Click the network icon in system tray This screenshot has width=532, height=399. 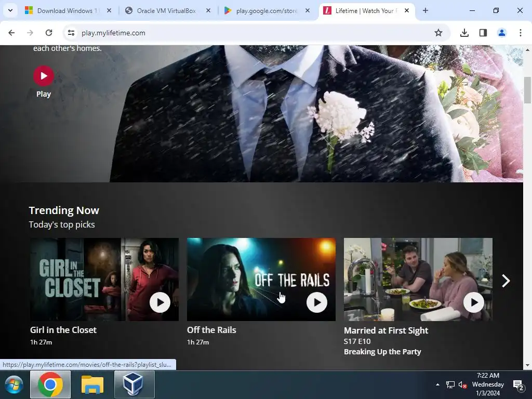coord(450,385)
